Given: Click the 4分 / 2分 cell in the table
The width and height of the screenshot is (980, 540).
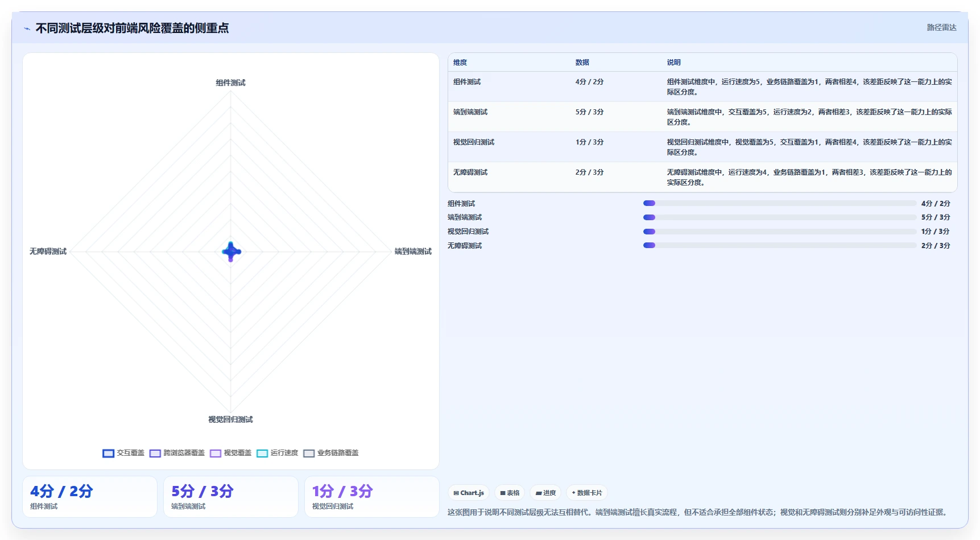Looking at the screenshot, I should pyautogui.click(x=589, y=82).
